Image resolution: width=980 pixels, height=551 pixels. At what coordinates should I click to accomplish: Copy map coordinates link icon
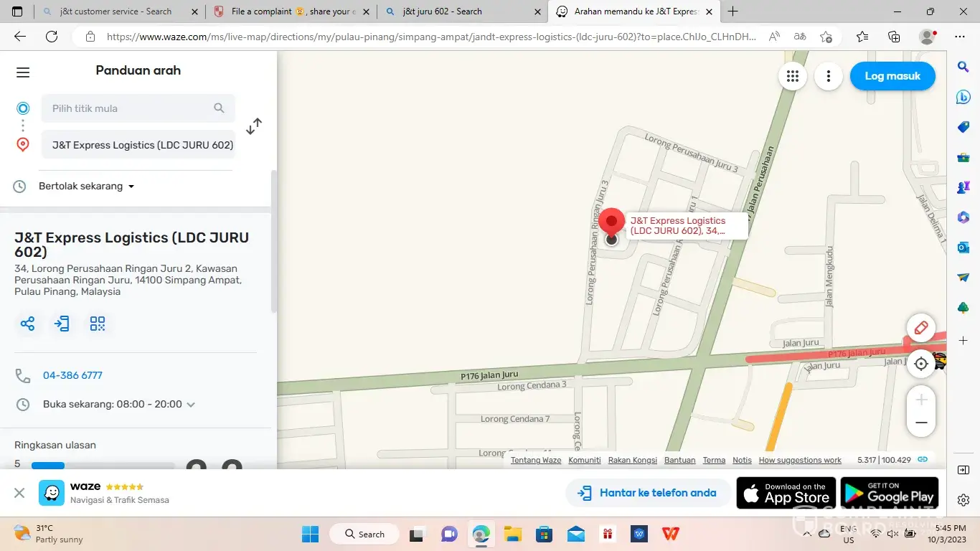coord(923,460)
